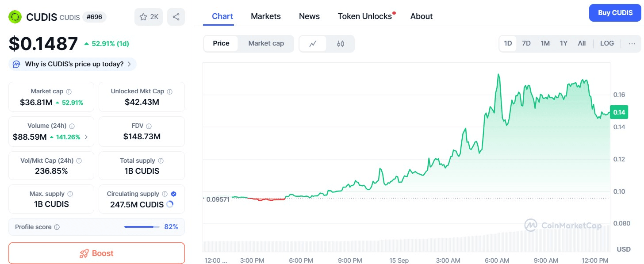This screenshot has width=644, height=264.
Task: Open the chart more options menu
Action: (x=632, y=43)
